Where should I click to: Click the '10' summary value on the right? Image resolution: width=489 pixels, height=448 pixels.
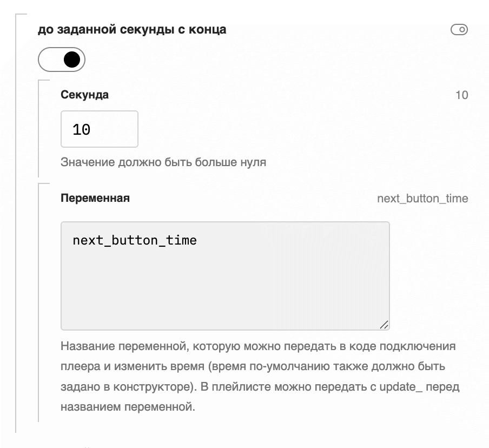(461, 95)
